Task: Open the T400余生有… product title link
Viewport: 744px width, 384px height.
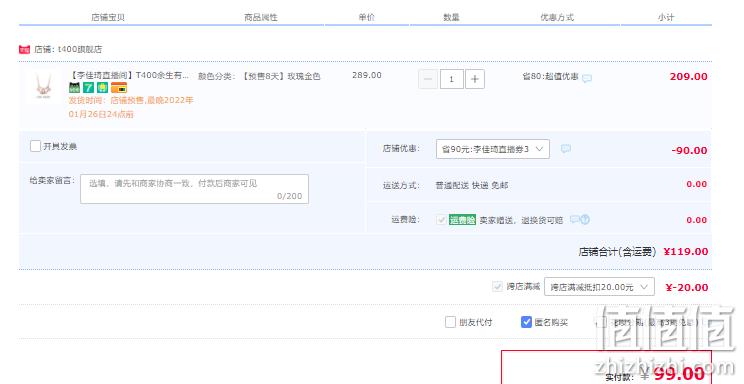Action: tap(130, 75)
